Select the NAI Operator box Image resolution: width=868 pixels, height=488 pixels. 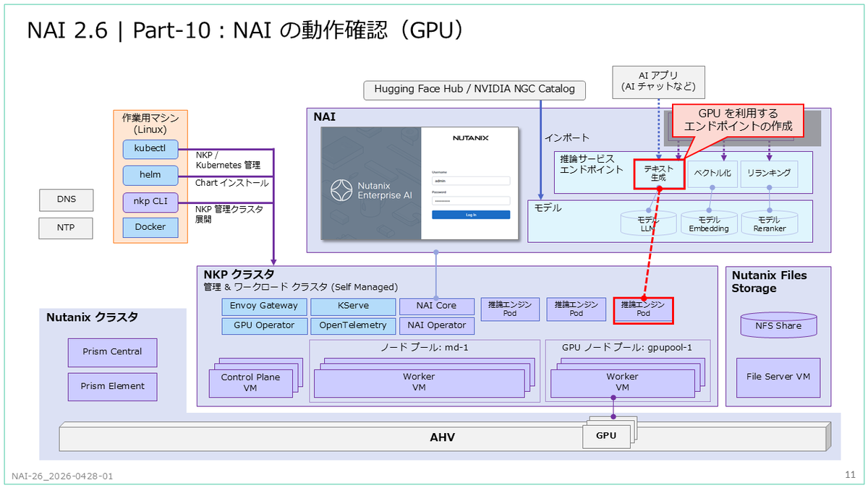tap(436, 325)
